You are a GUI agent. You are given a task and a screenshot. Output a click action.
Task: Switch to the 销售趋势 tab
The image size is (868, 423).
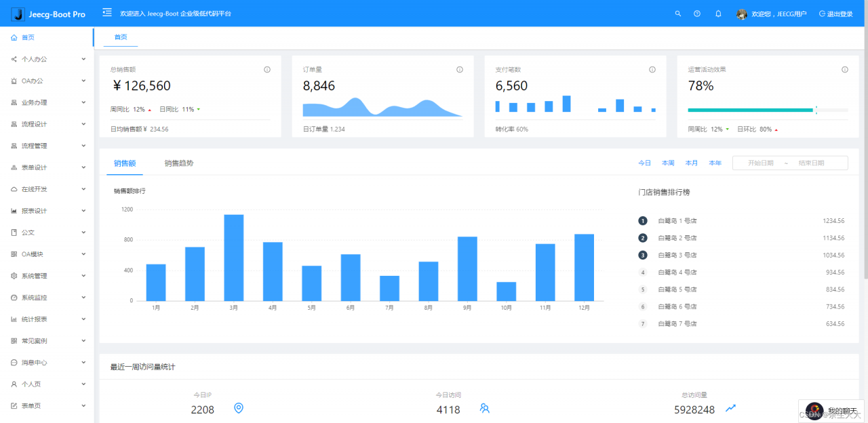tap(179, 163)
